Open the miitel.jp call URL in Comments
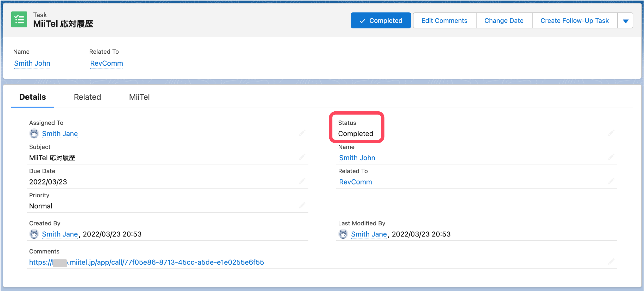 146,262
